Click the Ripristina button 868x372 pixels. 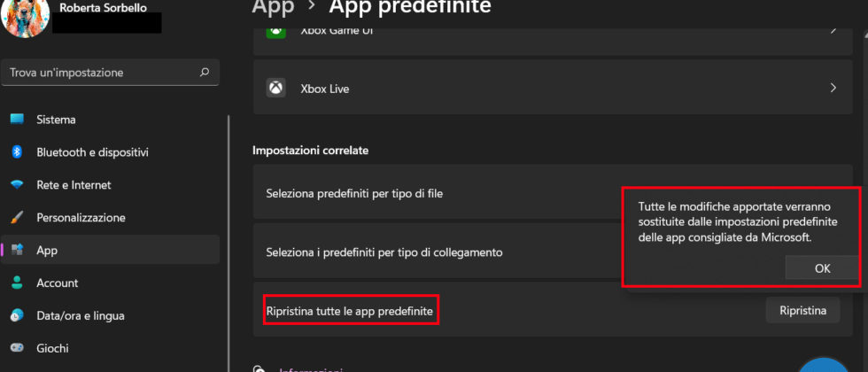coord(802,310)
